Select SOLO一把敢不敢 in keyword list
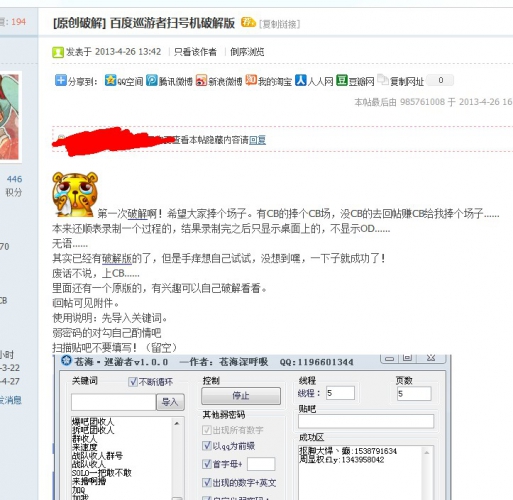The width and height of the screenshot is (513, 500). coord(102,472)
